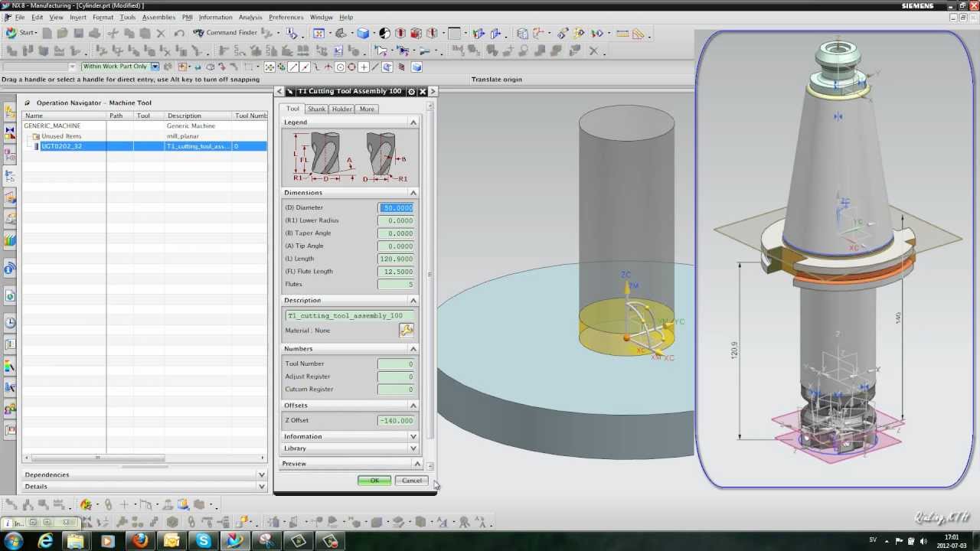Viewport: 980px width, 551px height.
Task: Click the Clip Section red cube icon
Action: (x=416, y=34)
